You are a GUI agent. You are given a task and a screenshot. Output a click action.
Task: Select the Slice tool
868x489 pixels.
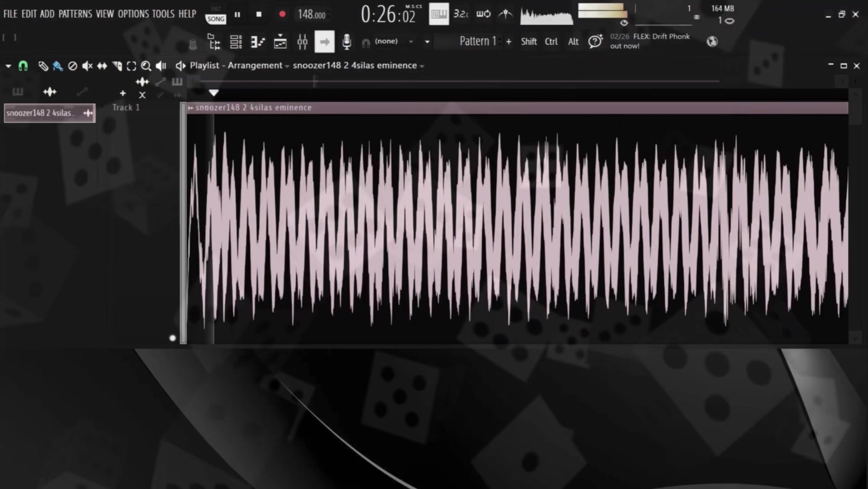[x=117, y=66]
